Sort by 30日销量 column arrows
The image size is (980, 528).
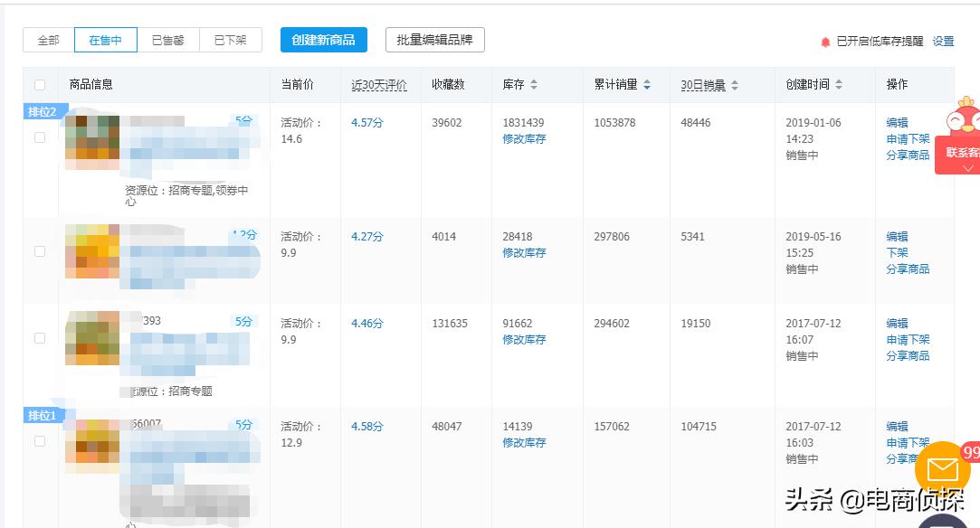coord(734,85)
